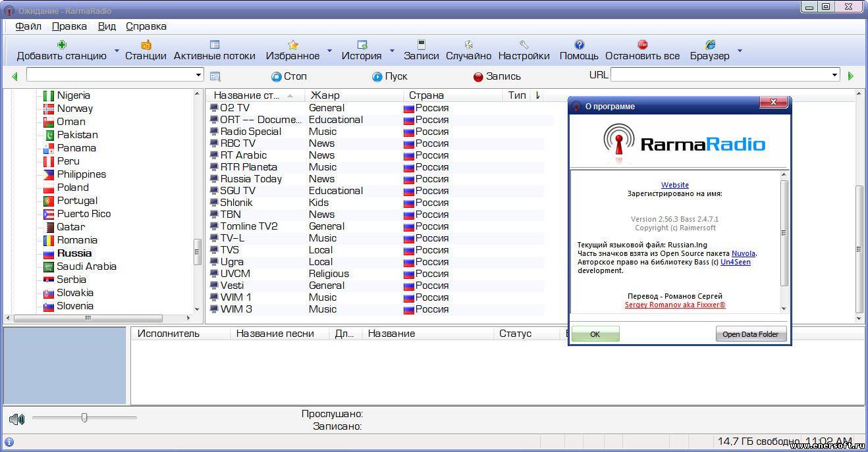Expand the Браузер dropdown arrow
Viewport: 868px width, 452px height.
[x=740, y=51]
